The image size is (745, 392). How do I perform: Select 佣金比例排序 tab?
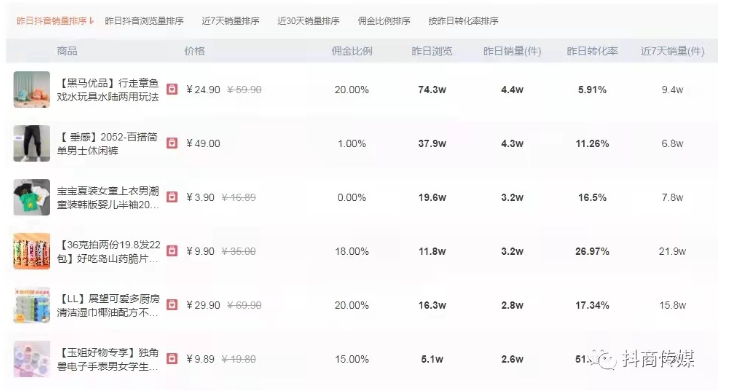click(x=384, y=21)
